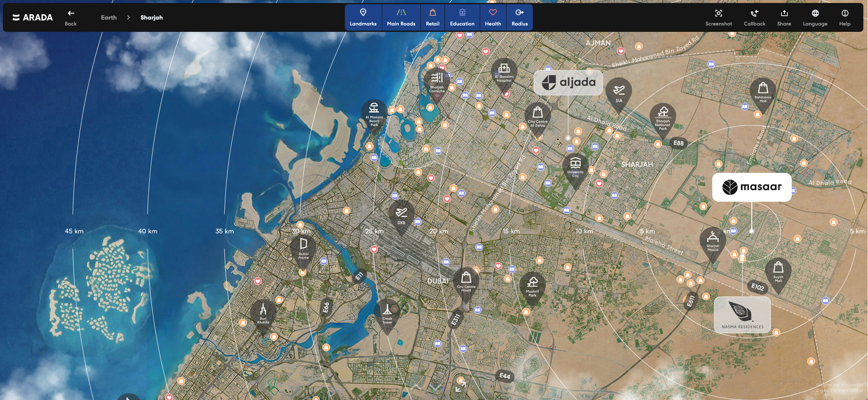
Task: Select the SIA airport pin
Action: 619,93
